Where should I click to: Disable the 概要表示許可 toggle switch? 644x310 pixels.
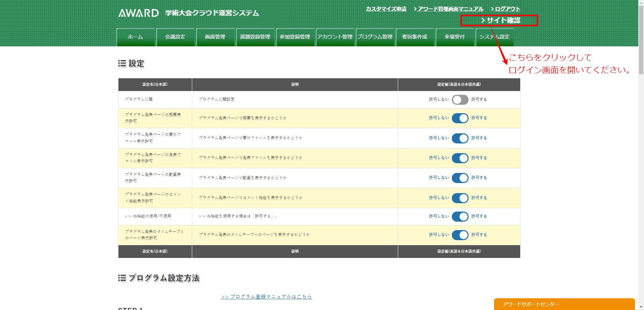point(460,118)
